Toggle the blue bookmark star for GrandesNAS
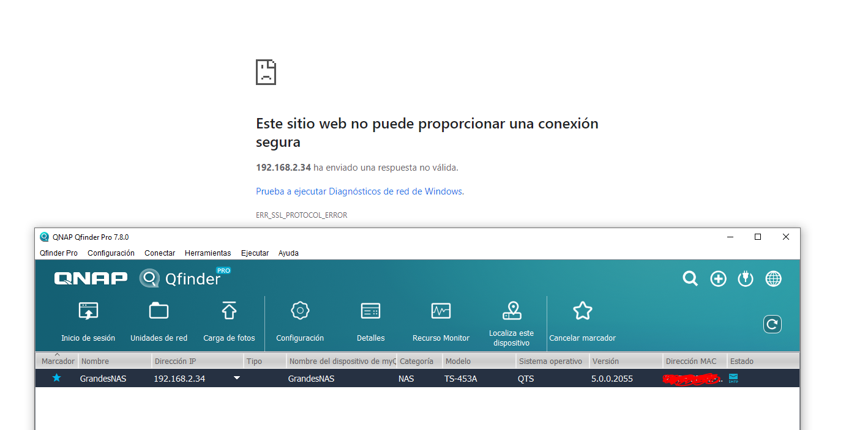The height and width of the screenshot is (430, 868). pyautogui.click(x=57, y=378)
